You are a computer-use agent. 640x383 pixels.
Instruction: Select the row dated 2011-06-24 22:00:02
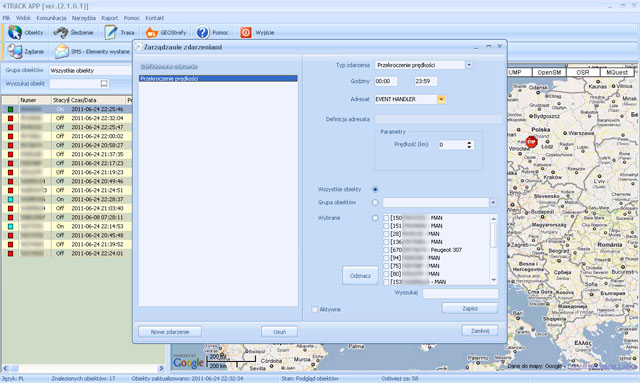pyautogui.click(x=67, y=136)
